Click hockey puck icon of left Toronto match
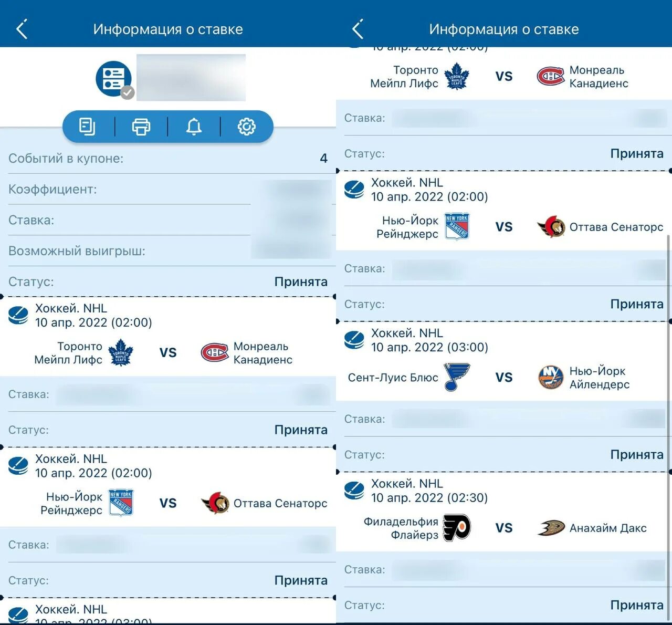The height and width of the screenshot is (625, 672). [x=18, y=316]
